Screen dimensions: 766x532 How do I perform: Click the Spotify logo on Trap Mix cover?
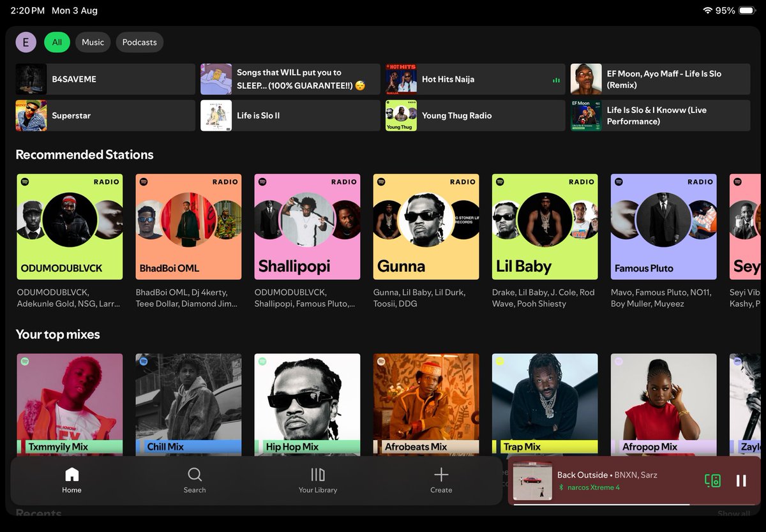tap(500, 362)
